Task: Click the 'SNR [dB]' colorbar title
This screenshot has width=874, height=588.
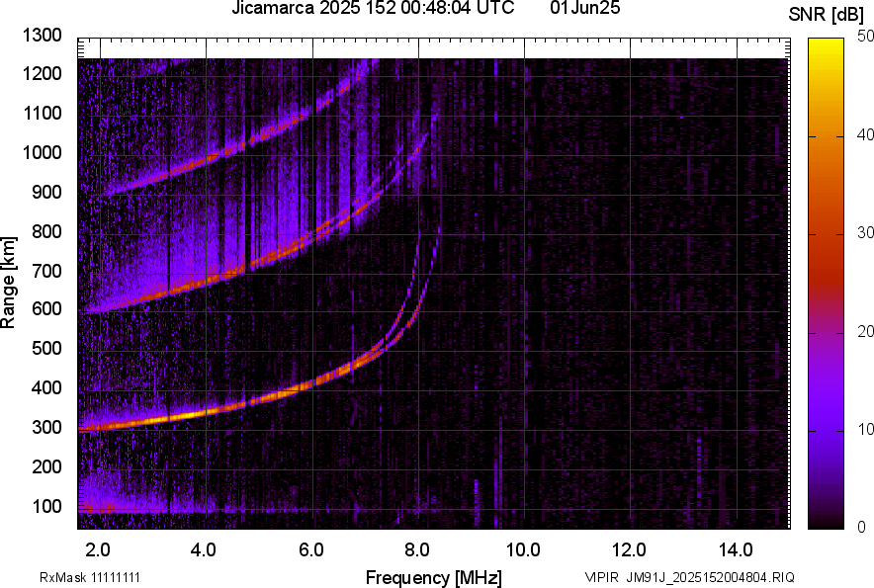Action: coord(827,15)
